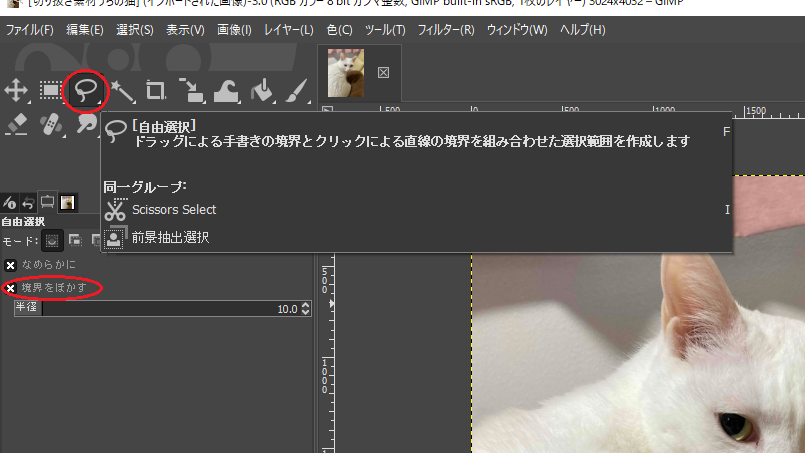
Task: Open the レイヤー(L) menu
Action: pos(288,30)
